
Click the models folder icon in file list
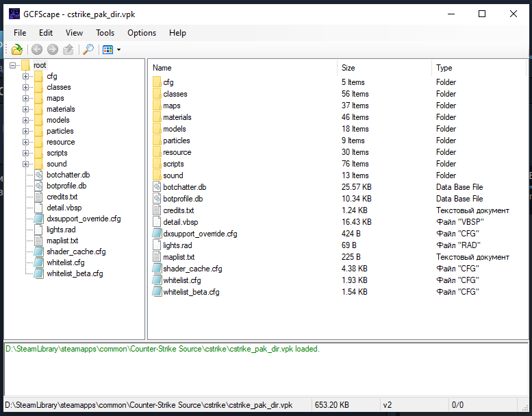(x=157, y=129)
